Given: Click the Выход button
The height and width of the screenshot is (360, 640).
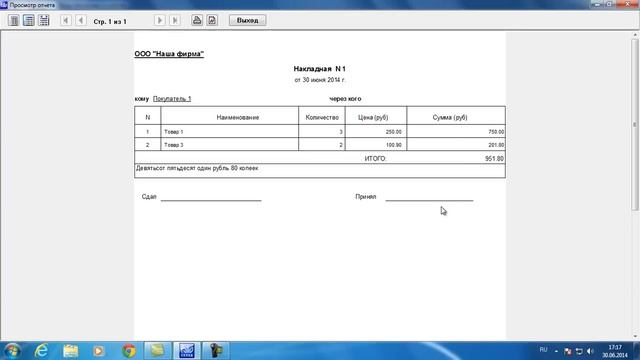Looking at the screenshot, I should (247, 20).
